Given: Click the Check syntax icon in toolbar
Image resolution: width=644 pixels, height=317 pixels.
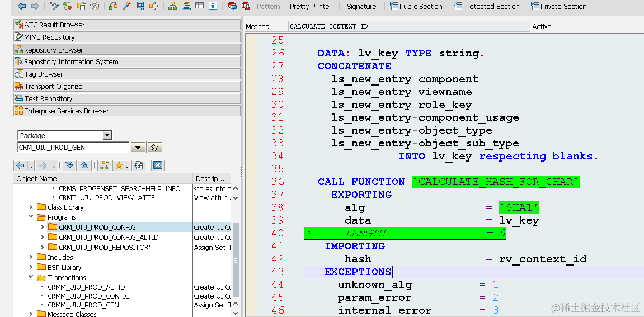Looking at the screenshot, I should (114, 6).
